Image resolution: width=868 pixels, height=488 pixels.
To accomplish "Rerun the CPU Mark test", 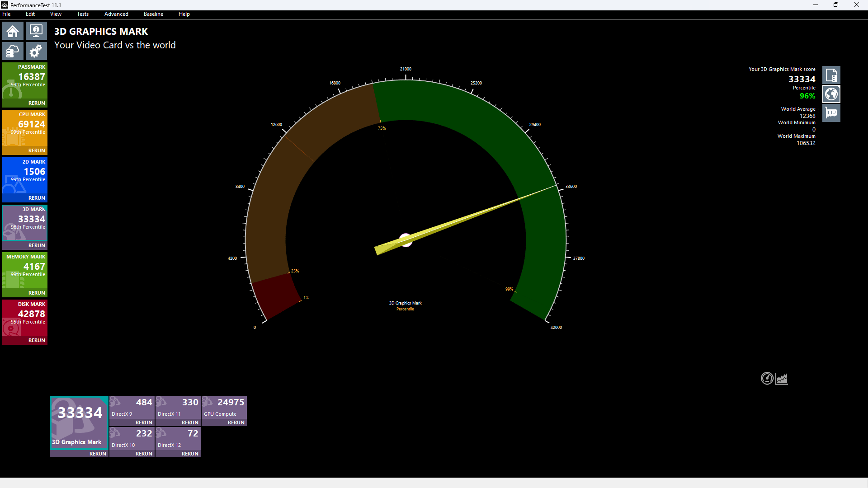I will coord(37,150).
